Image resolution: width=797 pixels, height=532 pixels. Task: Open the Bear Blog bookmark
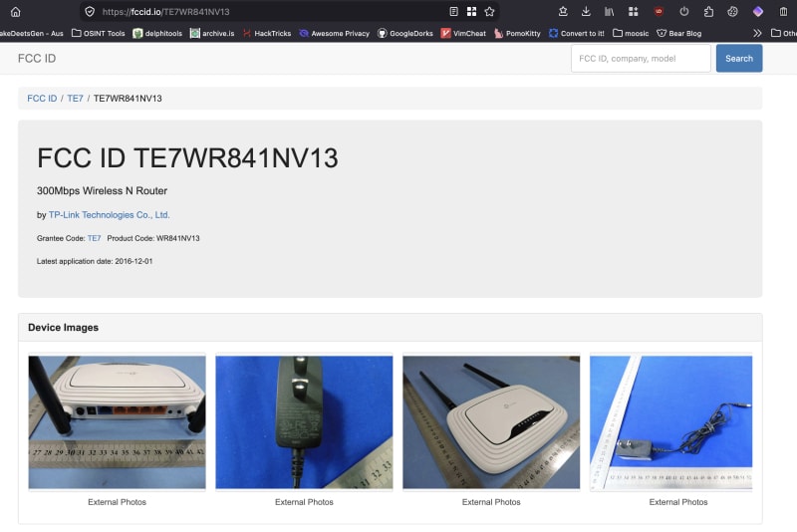point(679,33)
